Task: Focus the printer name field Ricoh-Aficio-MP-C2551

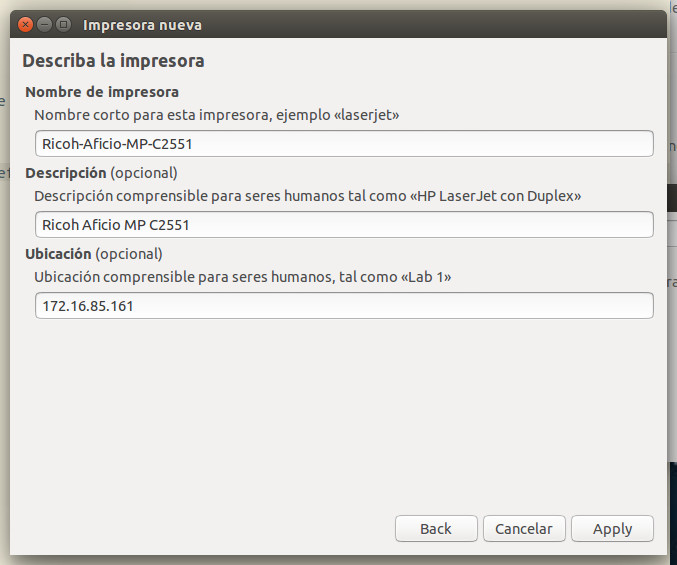Action: [344, 144]
